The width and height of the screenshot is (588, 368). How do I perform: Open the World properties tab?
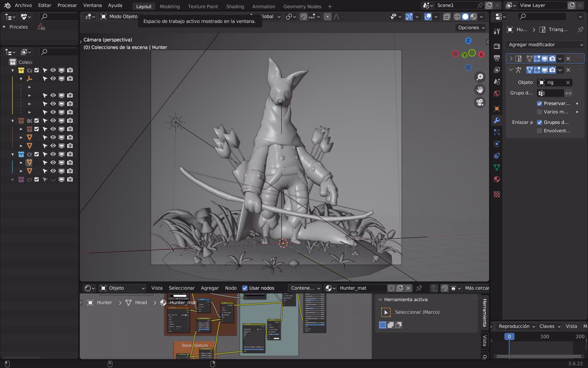[x=497, y=93]
